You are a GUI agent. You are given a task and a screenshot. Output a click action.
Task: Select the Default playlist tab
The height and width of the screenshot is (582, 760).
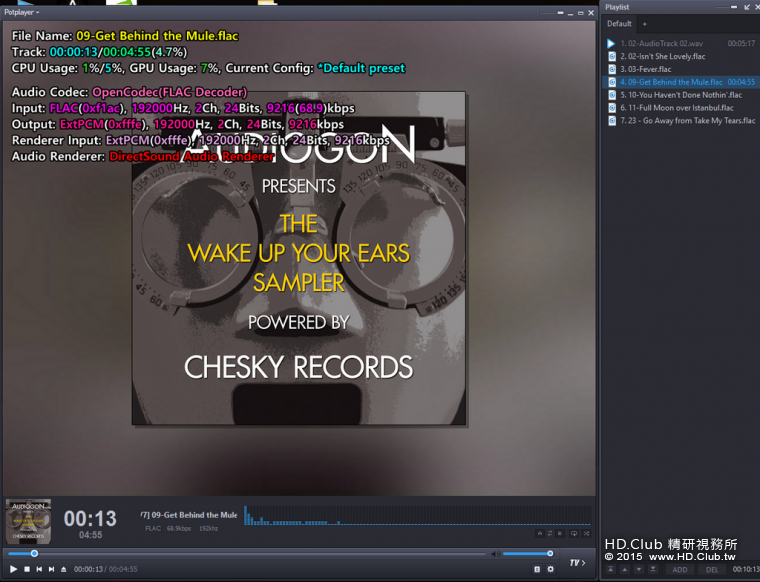(x=619, y=24)
